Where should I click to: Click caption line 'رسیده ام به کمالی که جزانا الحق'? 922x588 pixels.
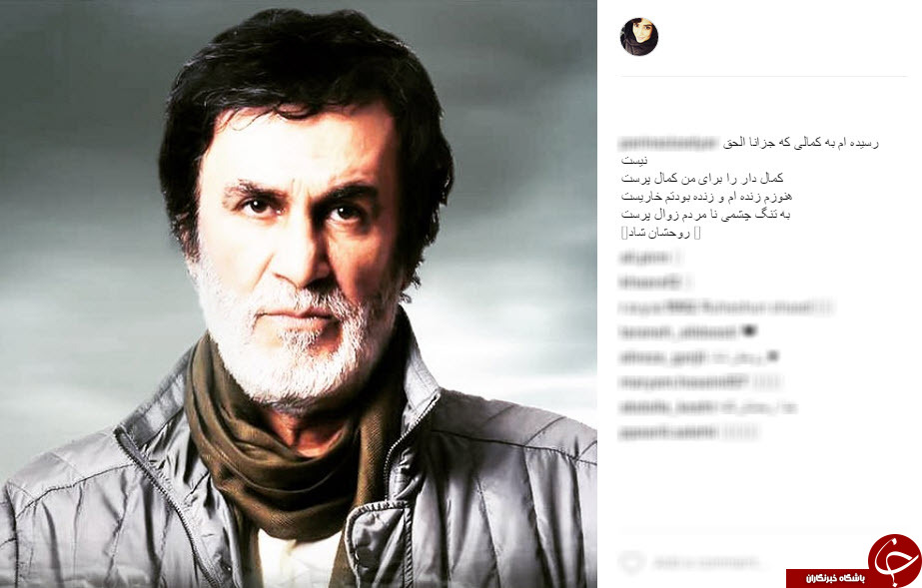pos(800,143)
